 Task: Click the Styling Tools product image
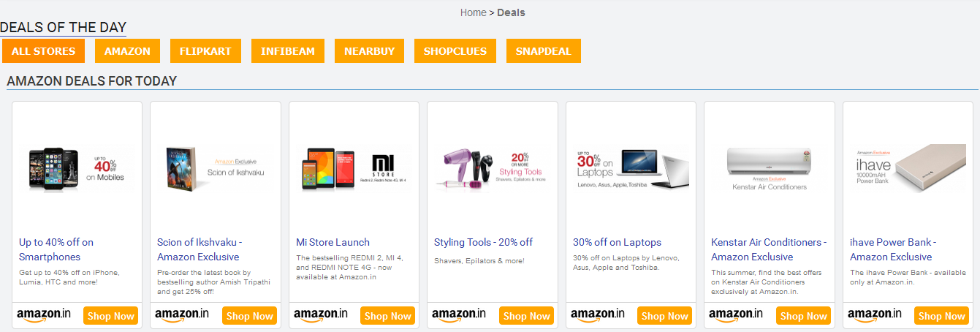[492, 169]
